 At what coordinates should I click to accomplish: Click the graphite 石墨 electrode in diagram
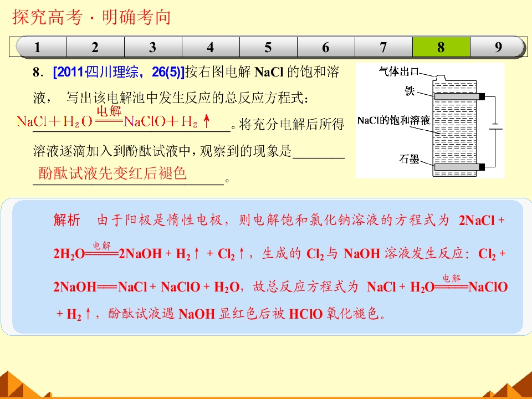pos(459,167)
